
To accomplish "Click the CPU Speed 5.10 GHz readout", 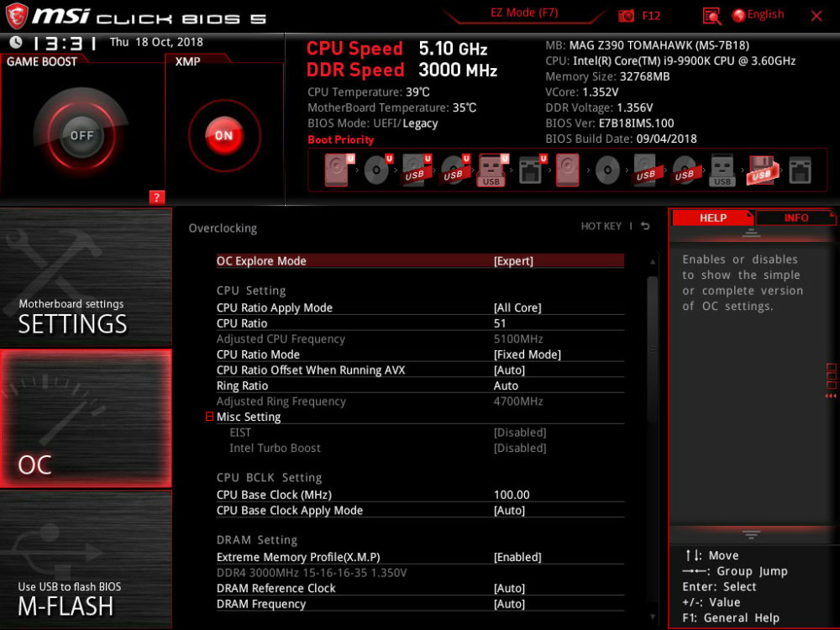I will click(396, 49).
